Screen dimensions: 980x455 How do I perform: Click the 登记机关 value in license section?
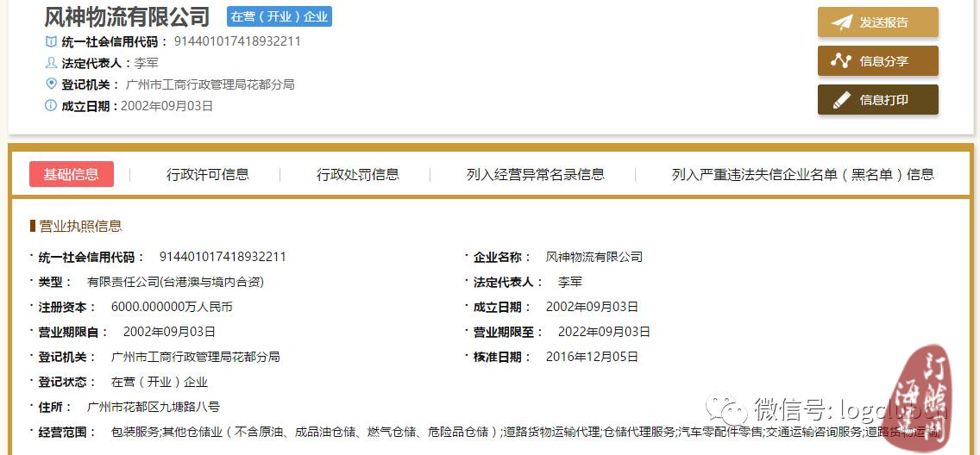click(x=195, y=357)
